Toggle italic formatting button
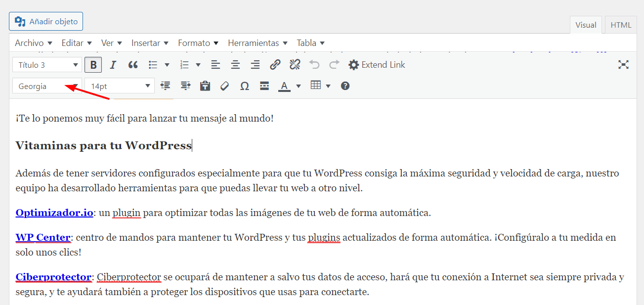The width and height of the screenshot is (644, 305). (113, 65)
